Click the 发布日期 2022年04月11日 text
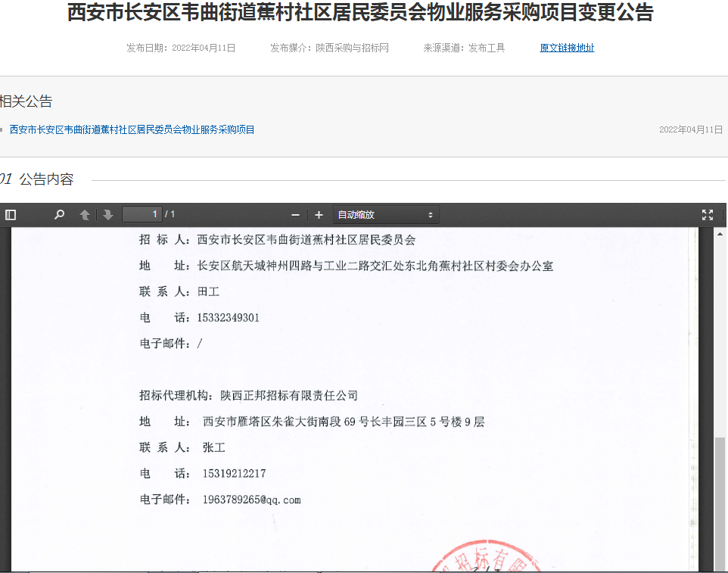 pos(181,48)
